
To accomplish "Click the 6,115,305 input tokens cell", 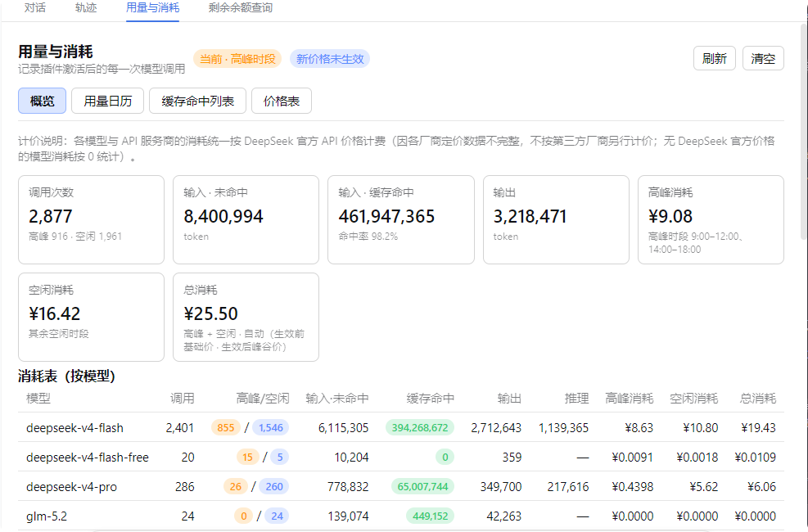I will click(343, 428).
